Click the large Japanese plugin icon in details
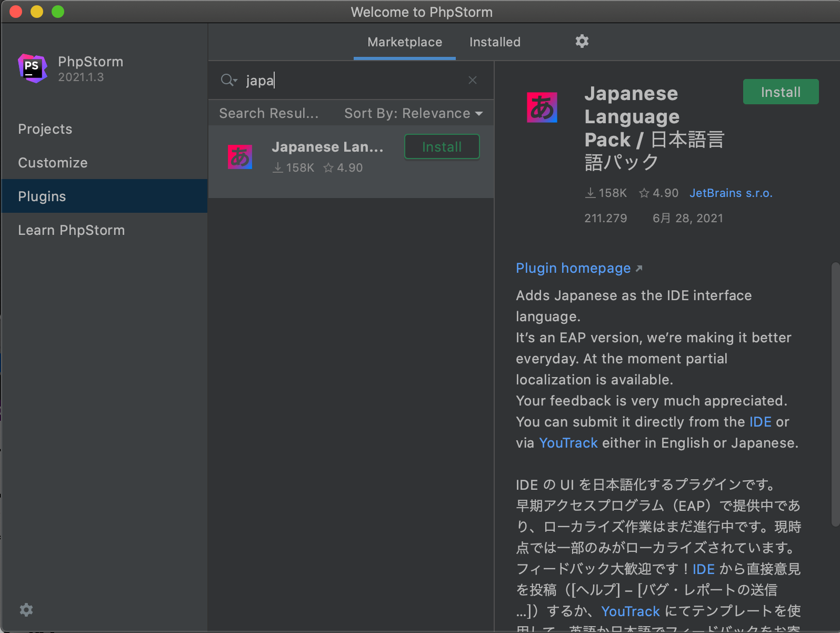 click(542, 107)
